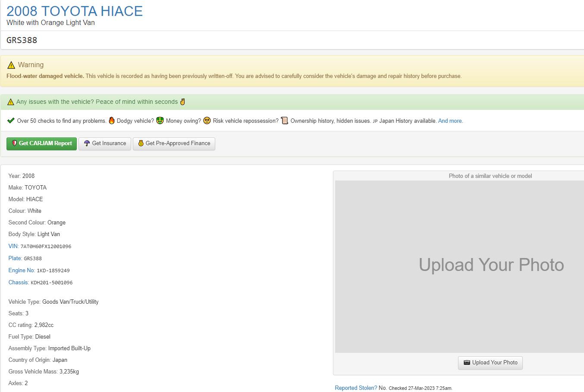Click the 'Ownership history, hidden issues.' text

pos(331,121)
